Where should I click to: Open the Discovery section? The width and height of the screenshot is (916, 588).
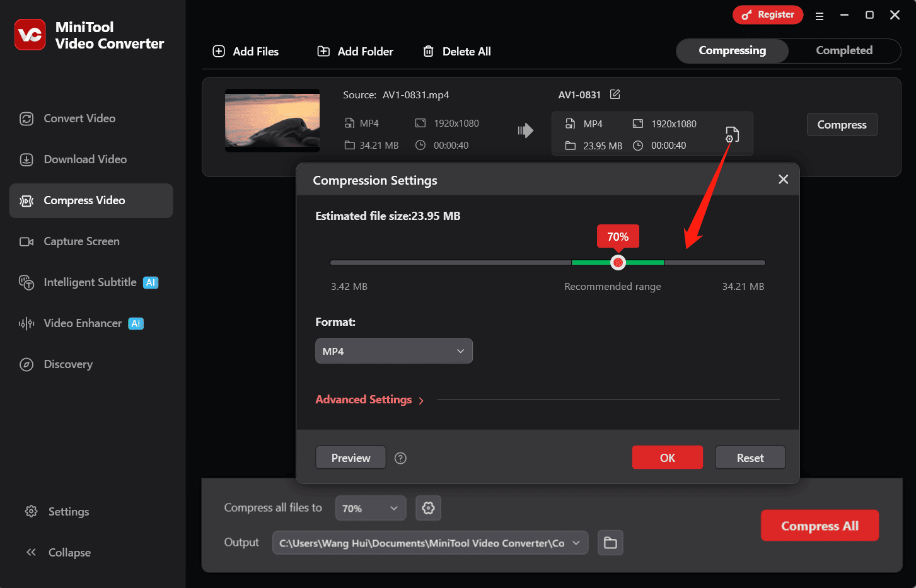pyautogui.click(x=91, y=364)
